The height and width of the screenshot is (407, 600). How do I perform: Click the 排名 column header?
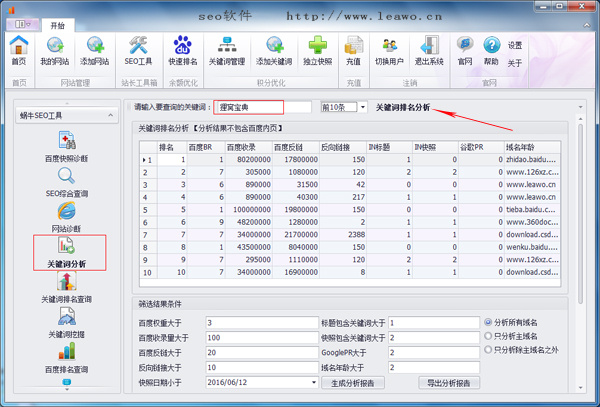pyautogui.click(x=172, y=147)
